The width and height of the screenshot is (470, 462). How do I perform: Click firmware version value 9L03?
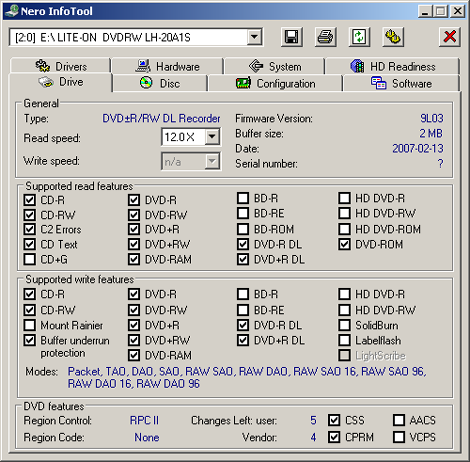click(432, 118)
